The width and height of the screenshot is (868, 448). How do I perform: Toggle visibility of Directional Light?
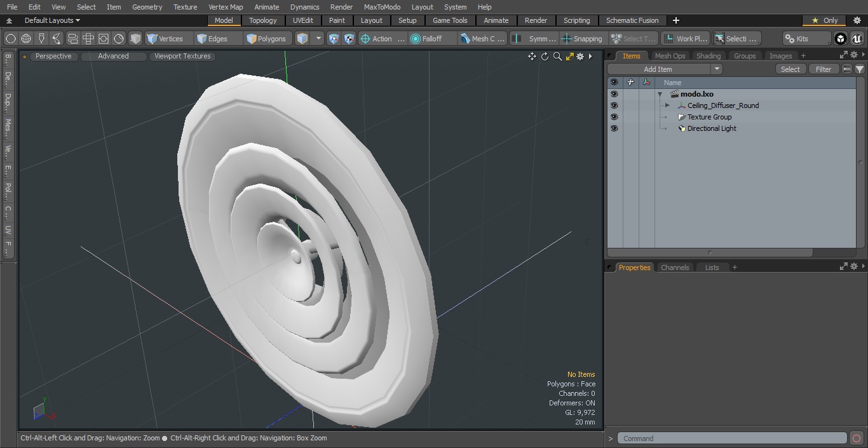click(614, 128)
